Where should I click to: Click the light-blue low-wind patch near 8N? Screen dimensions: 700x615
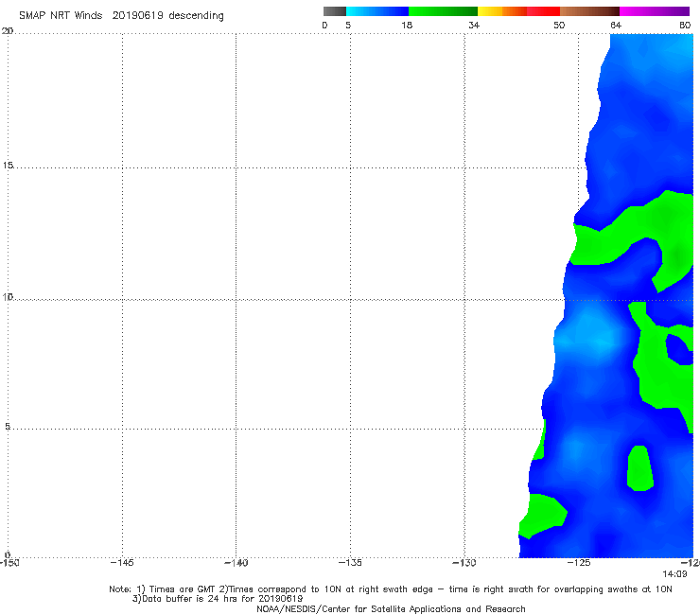point(591,335)
